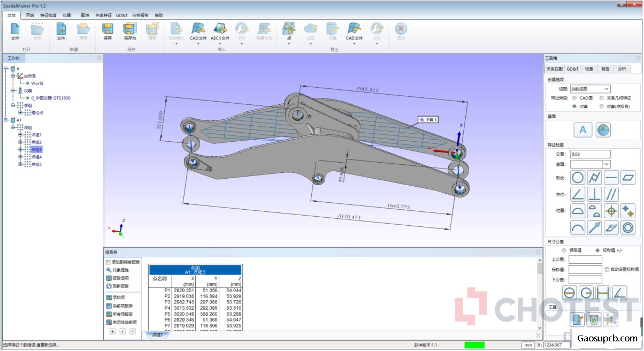
Task: Click the recycle bin tool icon under 工具
Action: [x=593, y=320]
